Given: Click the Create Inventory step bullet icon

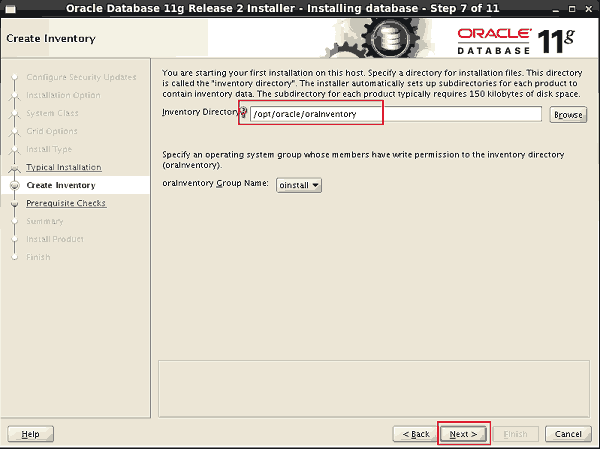Looking at the screenshot, I should (x=15, y=186).
